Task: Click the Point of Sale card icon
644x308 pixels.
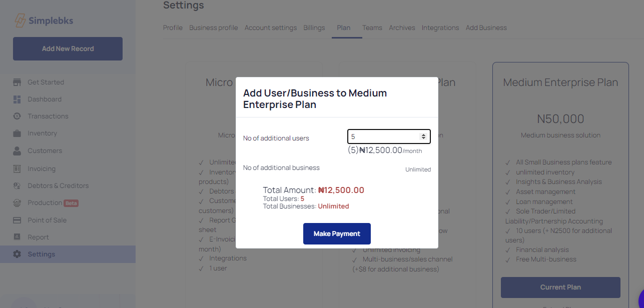Action: click(x=17, y=220)
